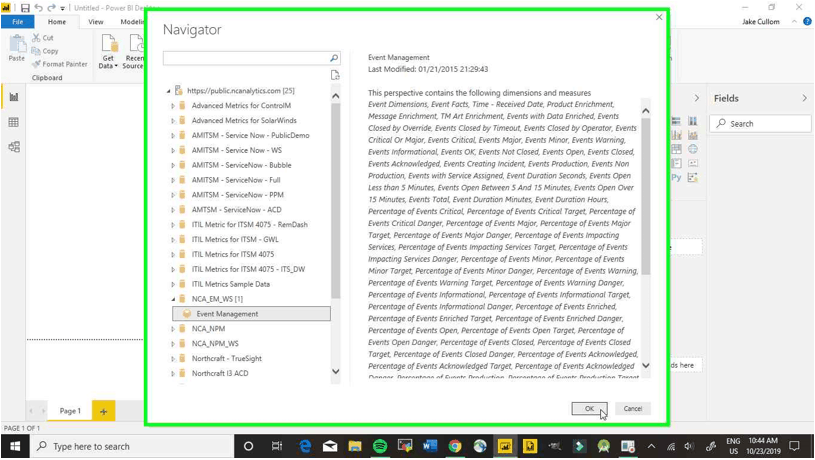Open the Data view
Screen dimensions: 815x460
coord(14,122)
